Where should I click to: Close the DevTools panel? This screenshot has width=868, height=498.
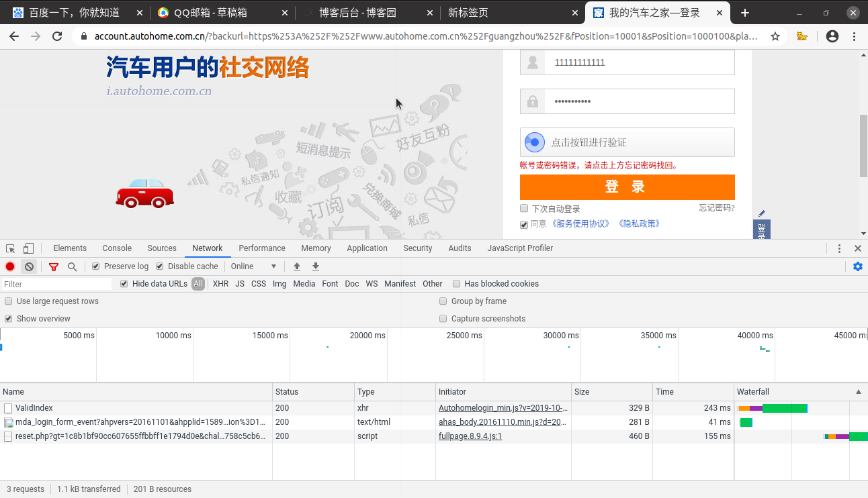pos(858,248)
